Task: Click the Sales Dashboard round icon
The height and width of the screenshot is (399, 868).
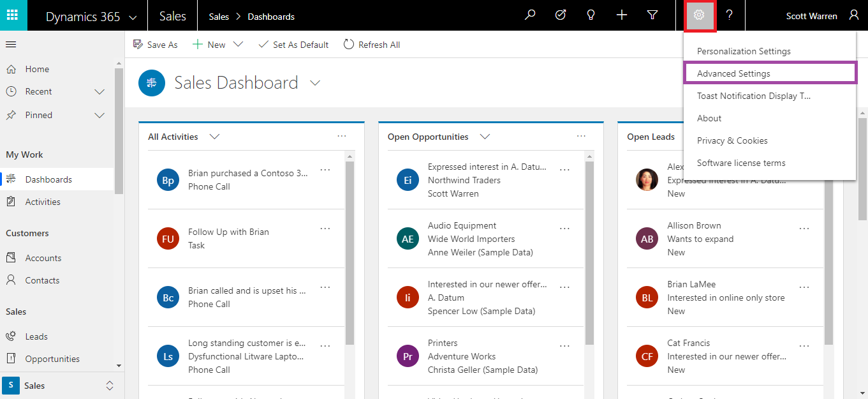Action: (x=152, y=83)
